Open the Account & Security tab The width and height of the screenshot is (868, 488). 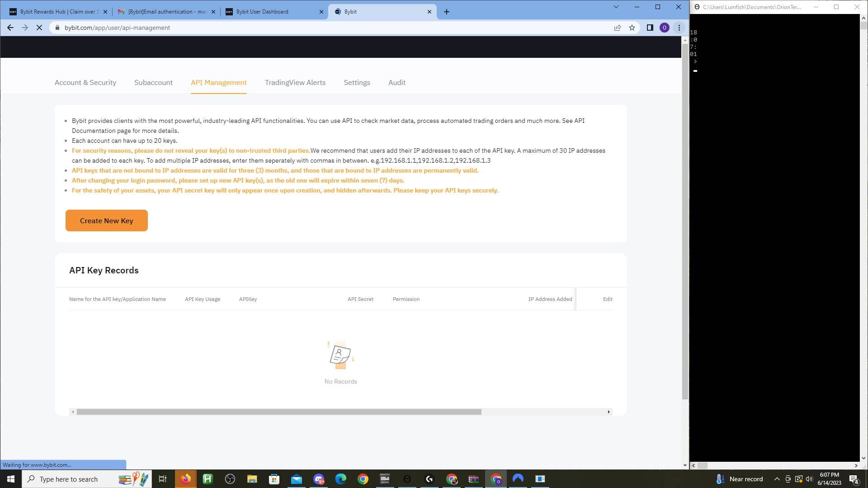point(85,82)
